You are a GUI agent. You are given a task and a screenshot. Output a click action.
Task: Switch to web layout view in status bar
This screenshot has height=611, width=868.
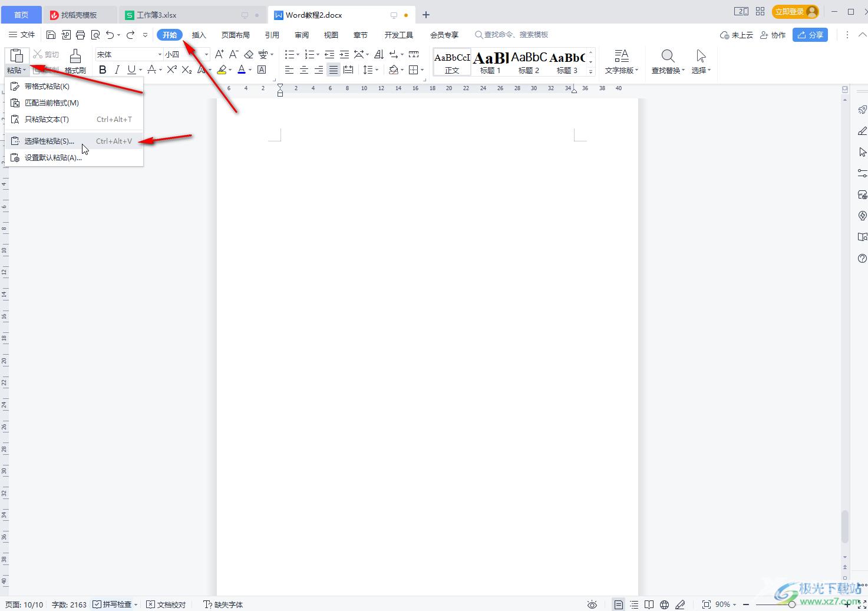coord(664,605)
